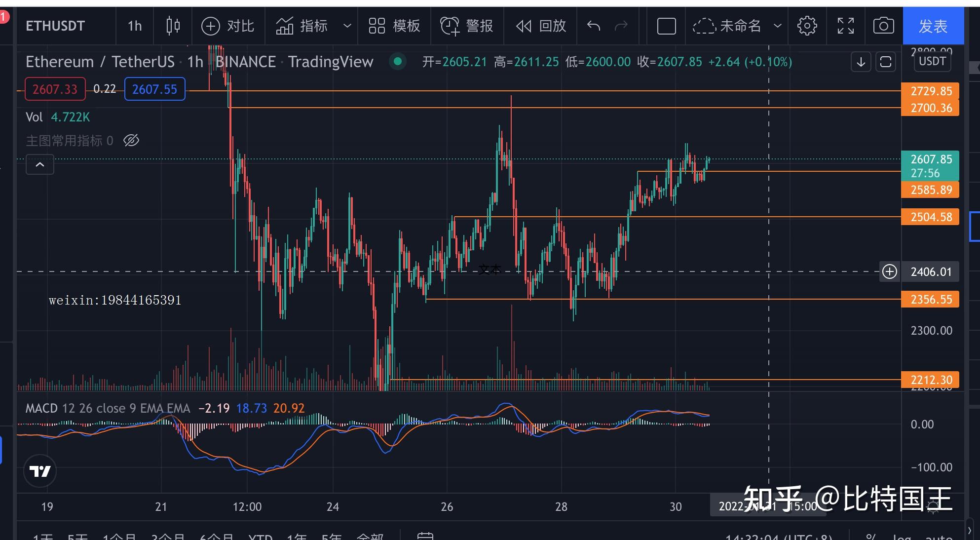This screenshot has height=540, width=980.
Task: Open the 未命名 cloud layout name
Action: (727, 26)
